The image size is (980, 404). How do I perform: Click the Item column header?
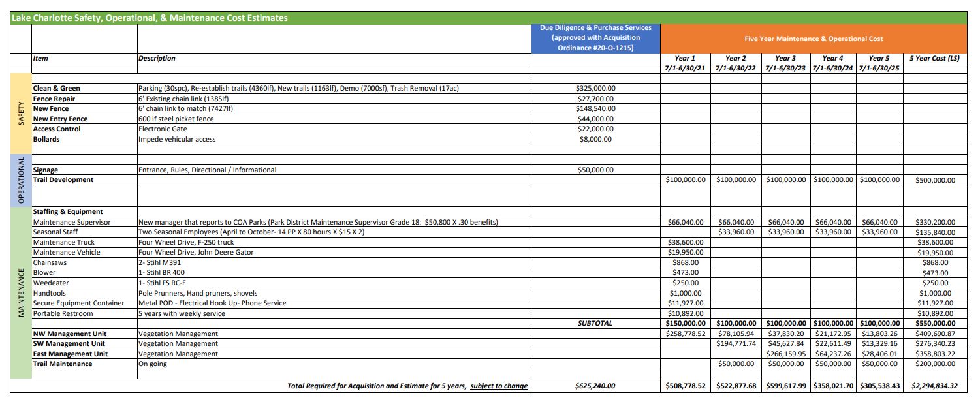click(x=40, y=59)
